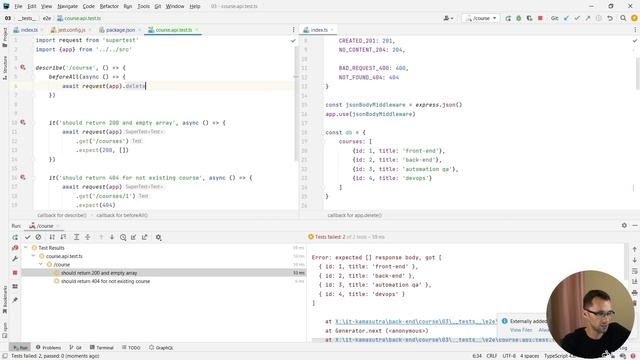Open the Problems tool window tab
This screenshot has height=360, width=640.
(48, 348)
